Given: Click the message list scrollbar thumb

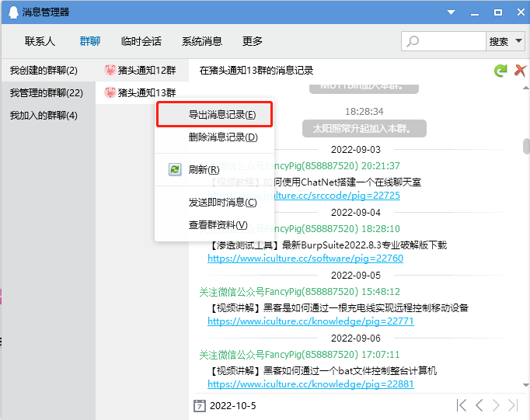Looking at the screenshot, I should pyautogui.click(x=526, y=146).
